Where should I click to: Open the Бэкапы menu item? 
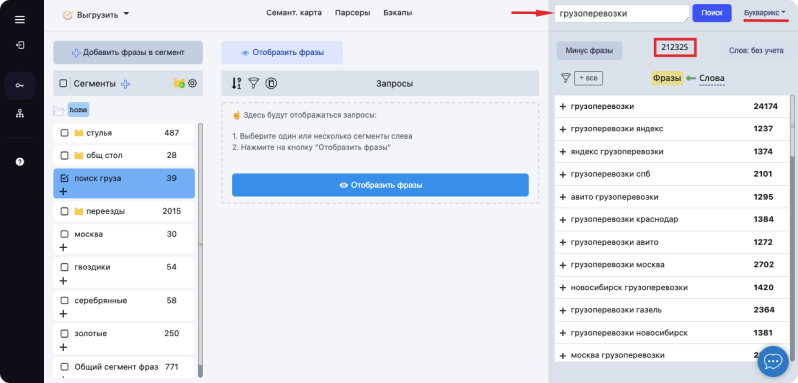coord(397,13)
